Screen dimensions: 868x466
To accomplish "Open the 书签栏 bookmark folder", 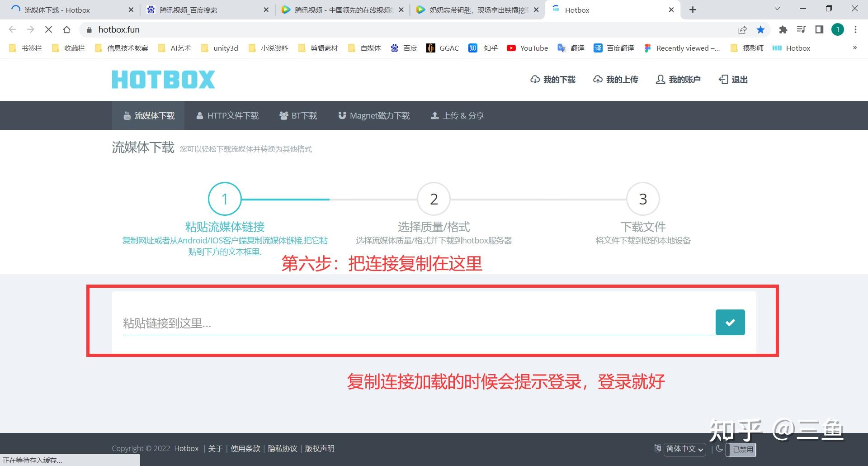I will point(25,48).
